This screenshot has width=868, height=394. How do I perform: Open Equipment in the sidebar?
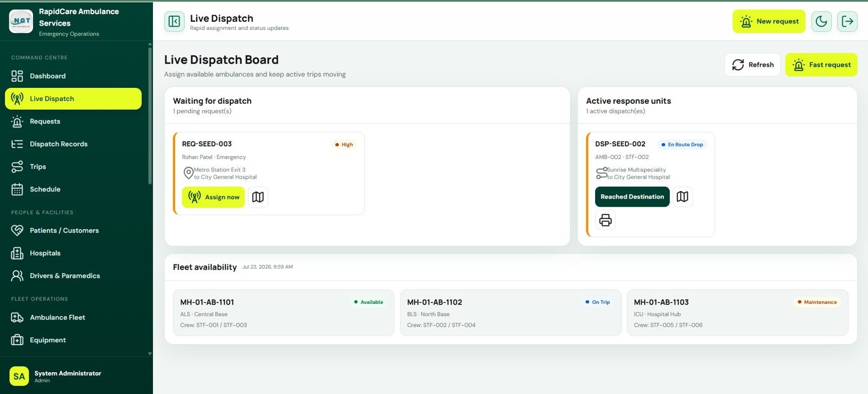tap(73, 340)
